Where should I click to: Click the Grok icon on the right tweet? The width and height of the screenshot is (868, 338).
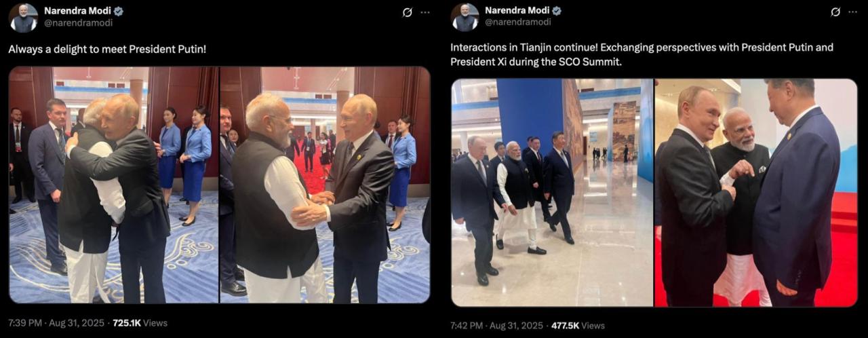click(x=835, y=12)
